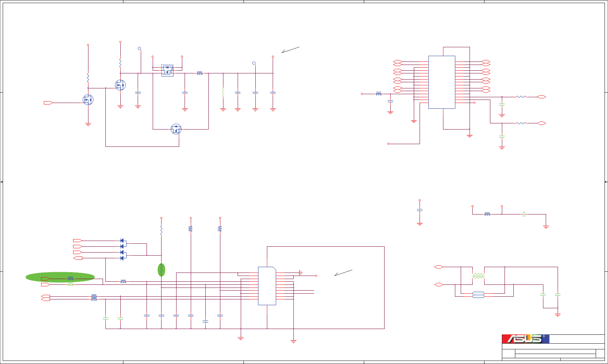Click the output port after the upper-right resistor
Viewport: 608px width, 364px height.
pyautogui.click(x=541, y=97)
